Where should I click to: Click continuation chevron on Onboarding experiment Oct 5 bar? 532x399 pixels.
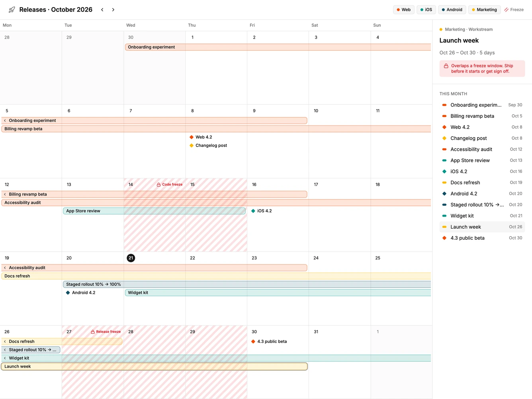pyautogui.click(x=5, y=120)
